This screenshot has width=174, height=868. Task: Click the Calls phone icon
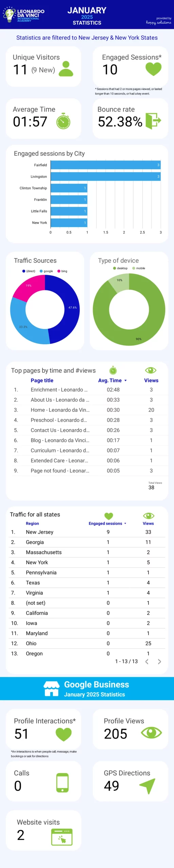(x=63, y=783)
